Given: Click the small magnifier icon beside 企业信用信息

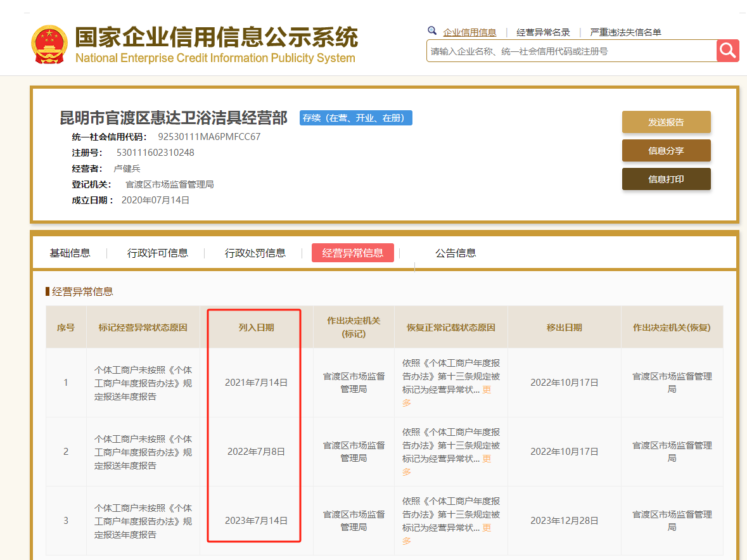Looking at the screenshot, I should point(431,31).
